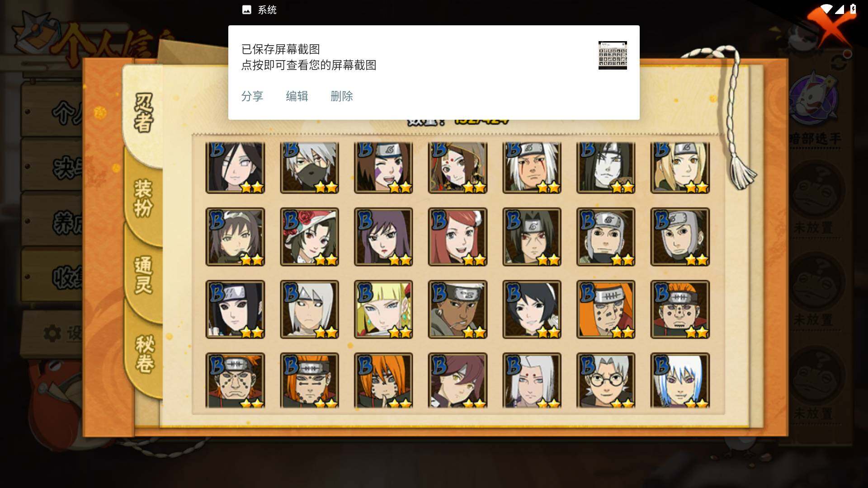The image size is (868, 488).
Task: Open the 忍者 tab
Action: (144, 113)
